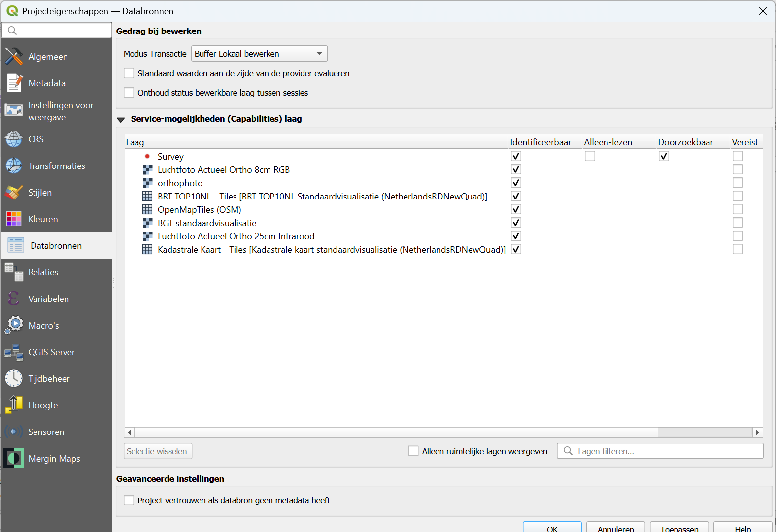Open the Tijdbeheer clock icon
Viewport: 776px width, 532px height.
(x=14, y=378)
